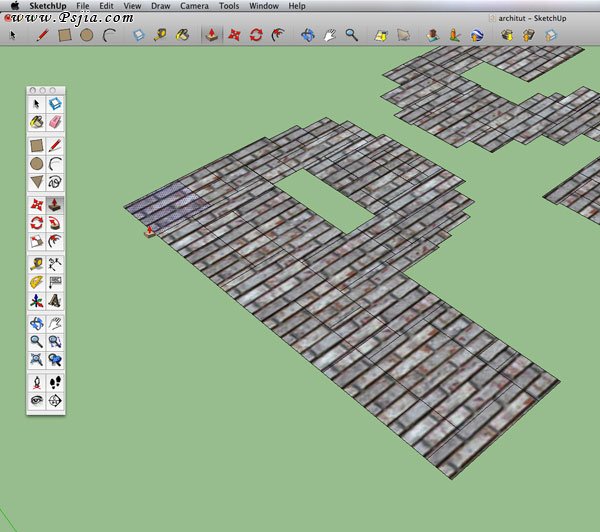
Task: Open the Window menu in the menu bar
Action: 264,6
